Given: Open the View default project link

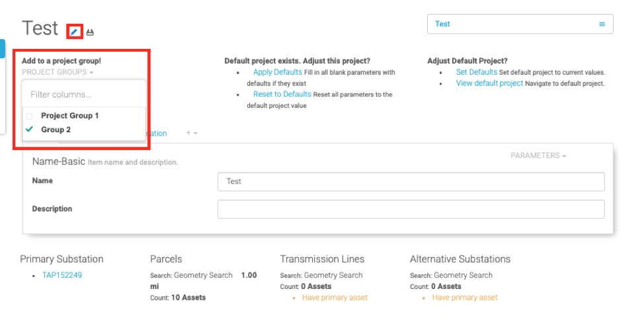Looking at the screenshot, I should click(489, 83).
